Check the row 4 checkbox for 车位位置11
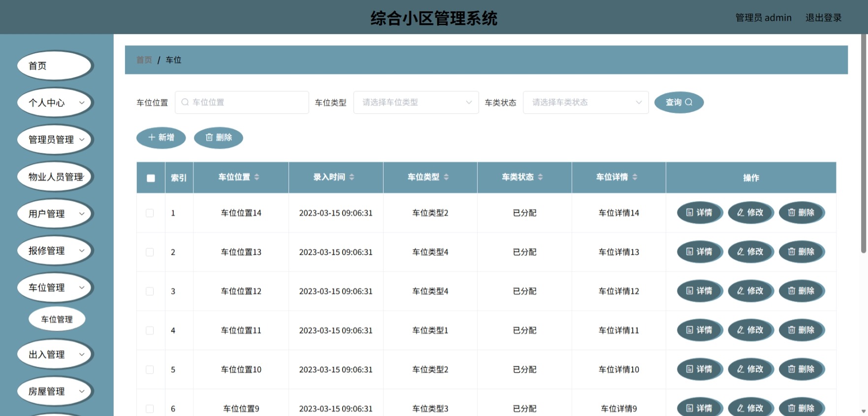Viewport: 868px width, 416px height. 150,330
